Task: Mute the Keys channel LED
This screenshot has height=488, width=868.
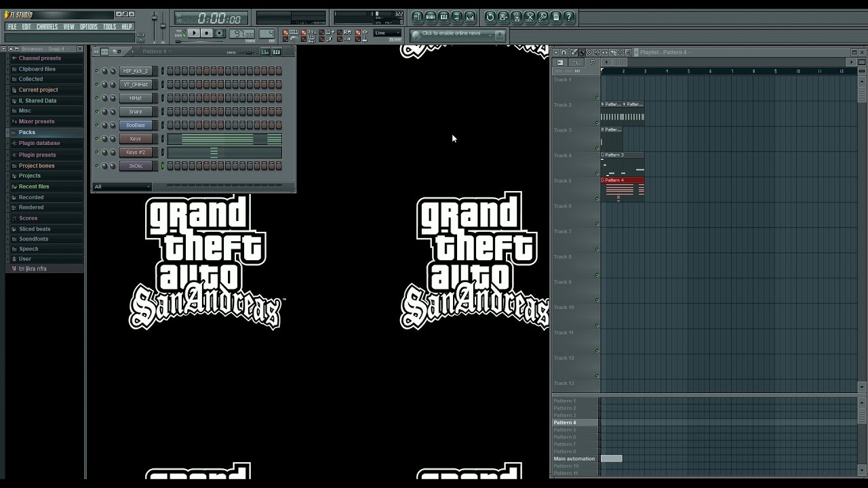Action: [x=97, y=139]
